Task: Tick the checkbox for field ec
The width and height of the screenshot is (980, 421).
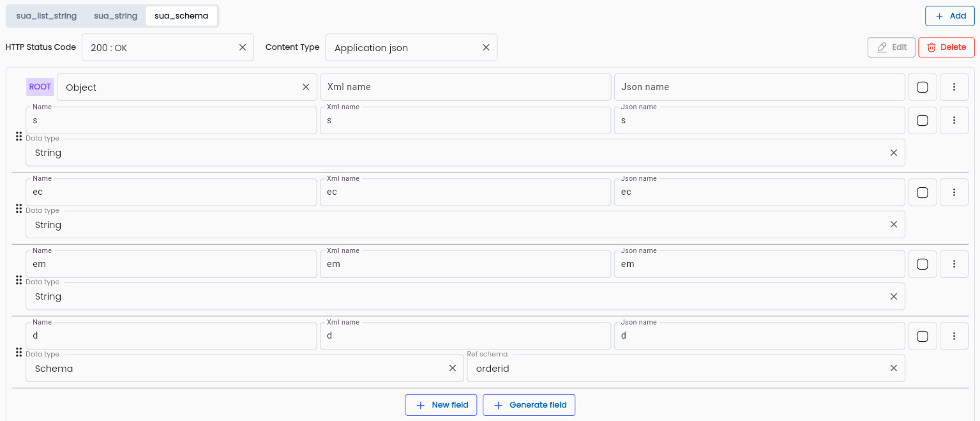Action: [x=923, y=192]
